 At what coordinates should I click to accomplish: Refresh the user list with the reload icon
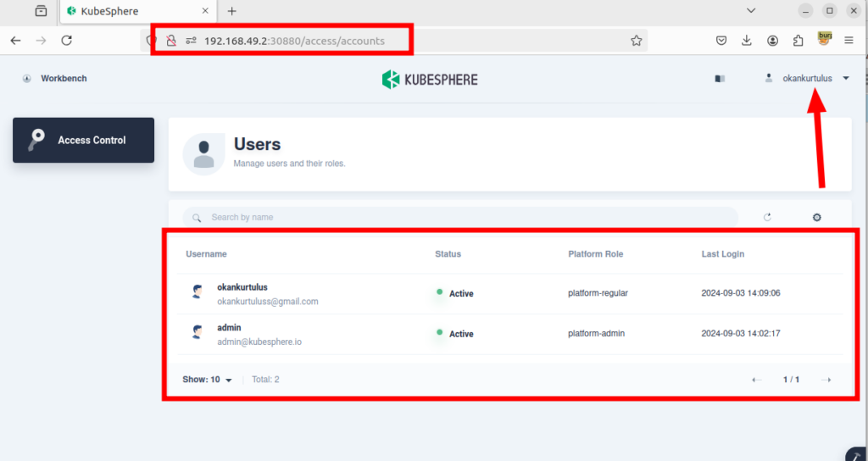pyautogui.click(x=767, y=218)
